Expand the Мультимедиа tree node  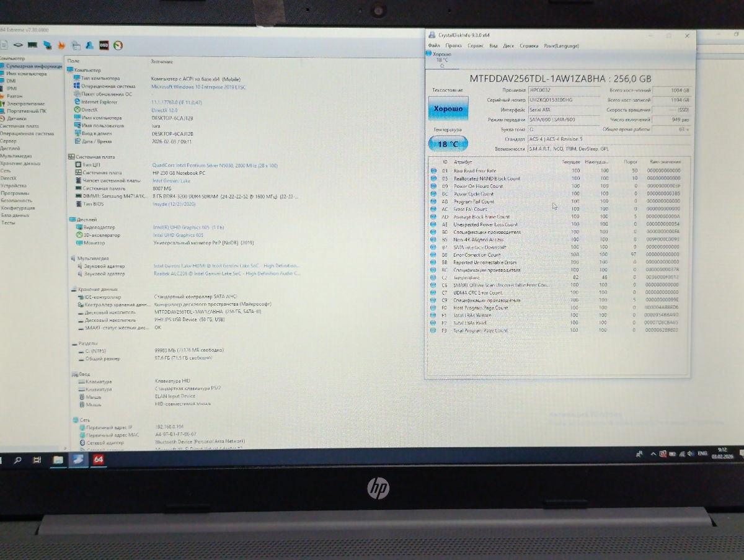16,156
